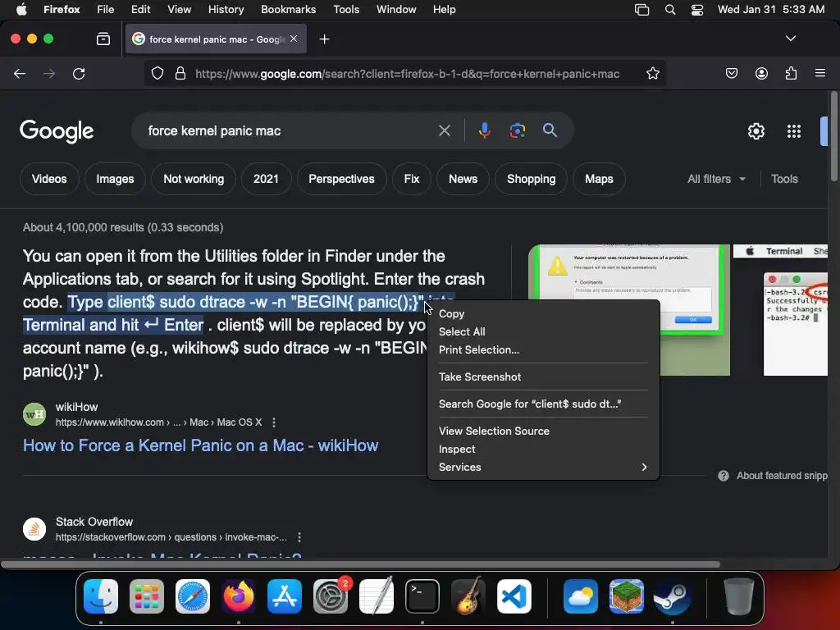
Task: Click the Google logo
Action: point(57,131)
